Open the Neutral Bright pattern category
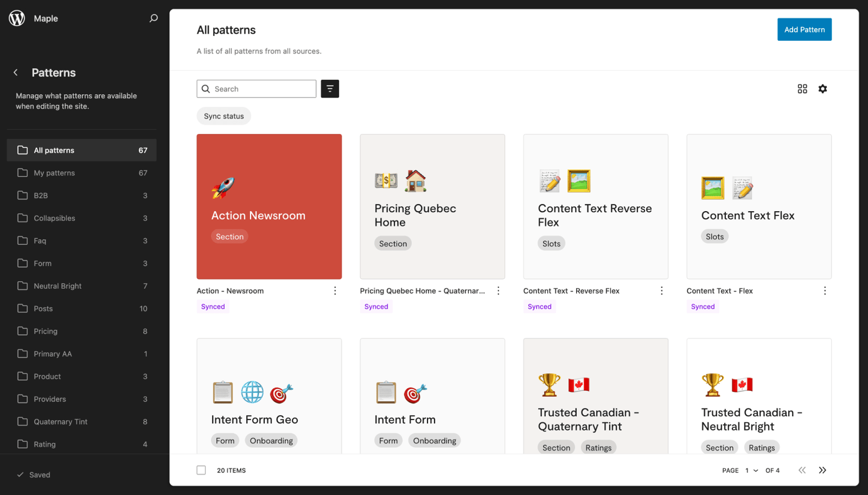 [82, 286]
